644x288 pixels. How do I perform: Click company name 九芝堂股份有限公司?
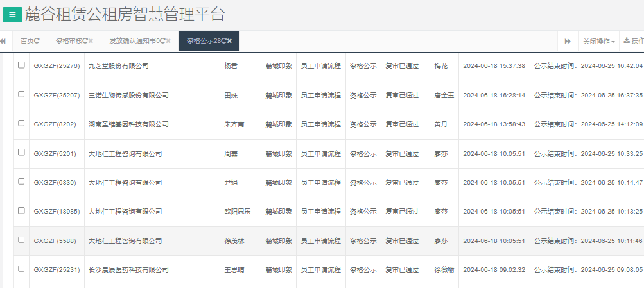[118, 66]
